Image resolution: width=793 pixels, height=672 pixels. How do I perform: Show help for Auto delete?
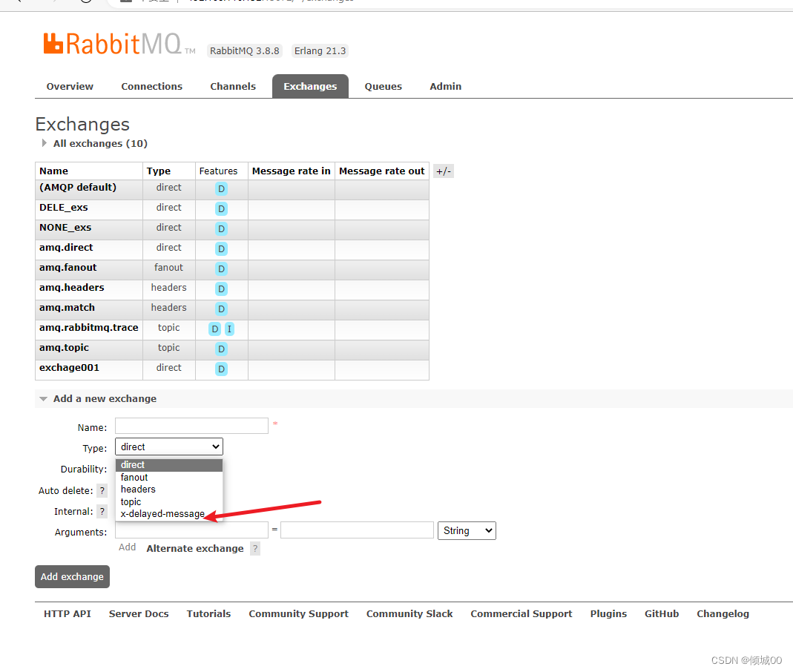point(102,490)
